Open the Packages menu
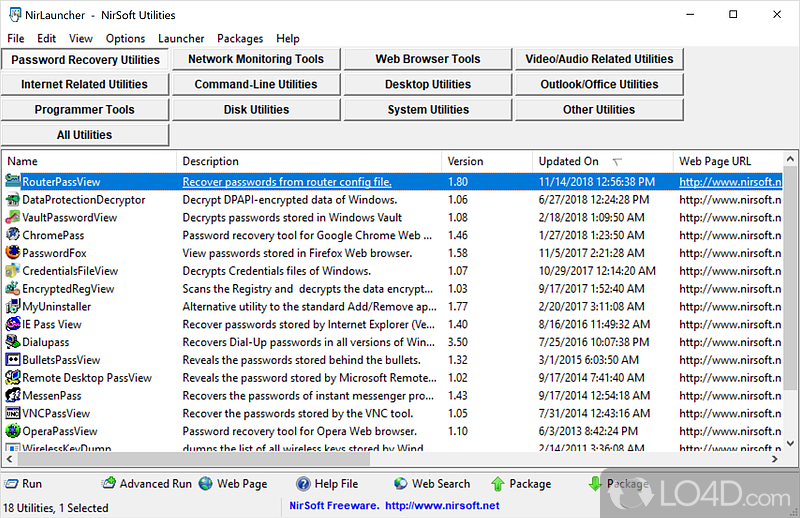Viewport: 800px width, 518px height. (240, 38)
